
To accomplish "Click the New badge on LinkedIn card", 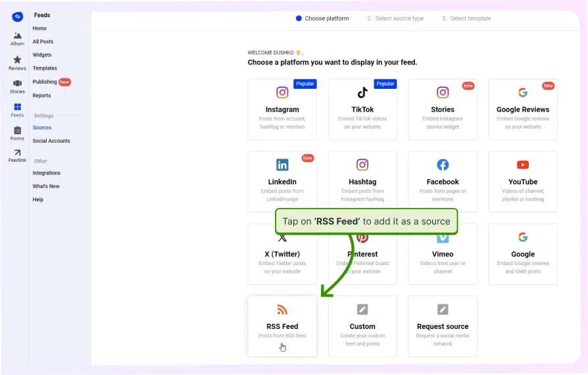I will [308, 158].
